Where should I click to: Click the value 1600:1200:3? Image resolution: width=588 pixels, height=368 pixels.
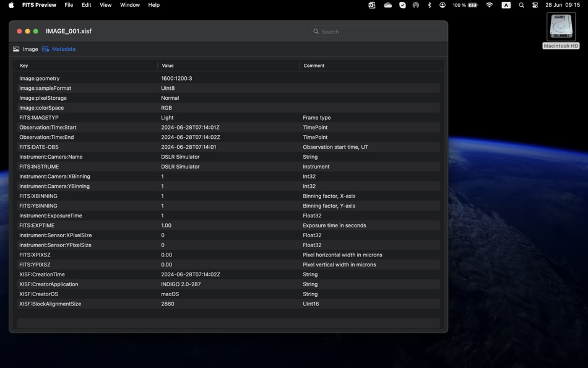click(176, 79)
